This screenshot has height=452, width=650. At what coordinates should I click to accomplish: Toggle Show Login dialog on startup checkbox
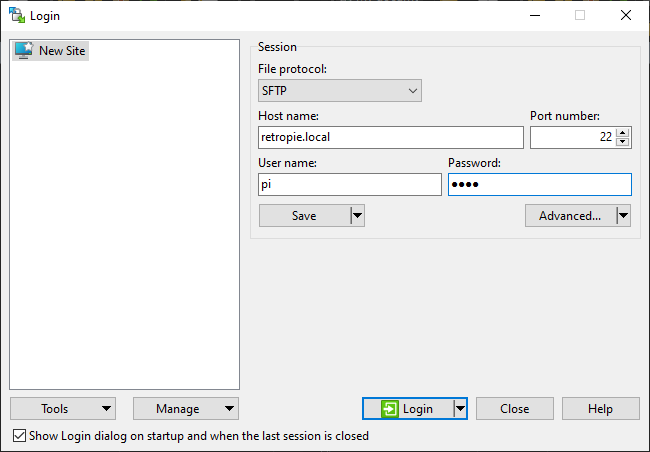click(20, 436)
